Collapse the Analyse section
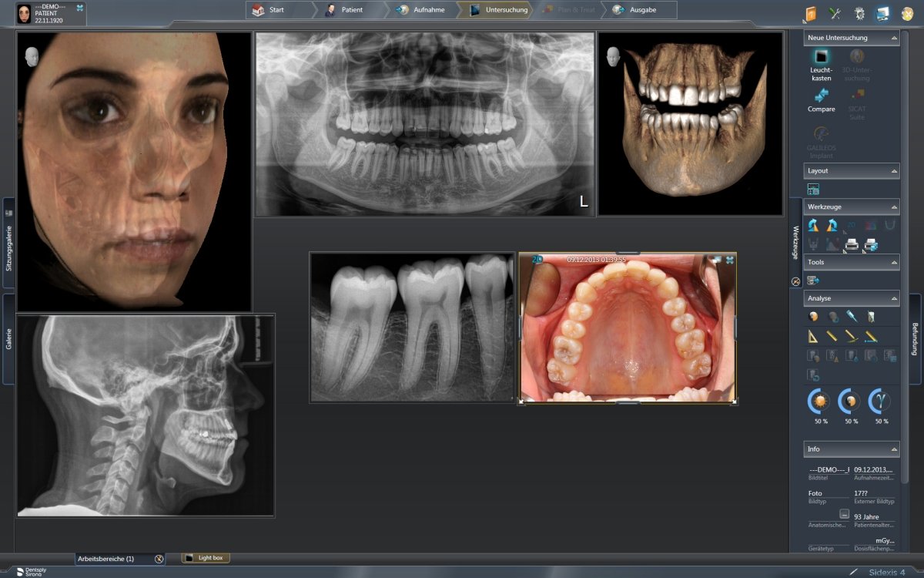Screen dimensions: 924x578 tap(894, 298)
